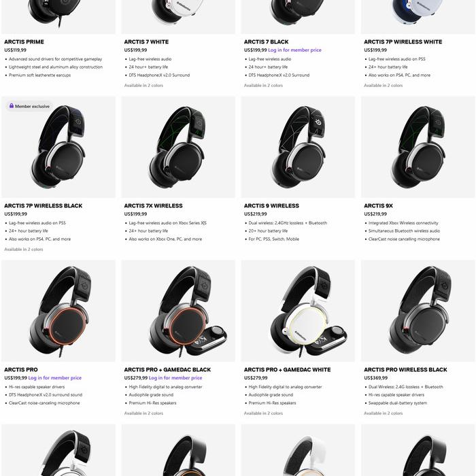Open the Arctis 7P Wireless White title
The image size is (476, 476).
coord(403,42)
